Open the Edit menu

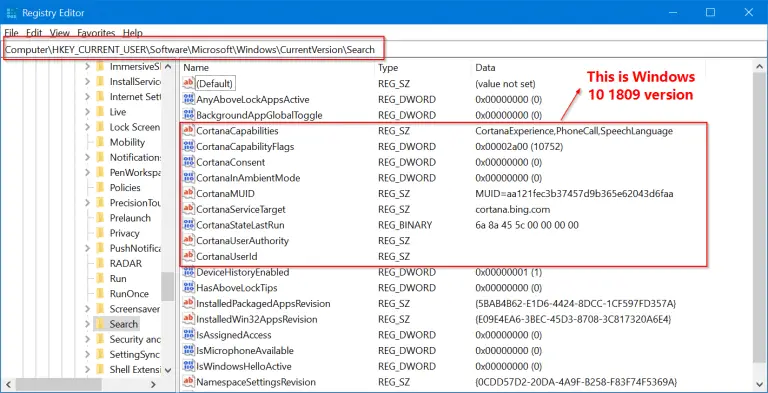[34, 33]
